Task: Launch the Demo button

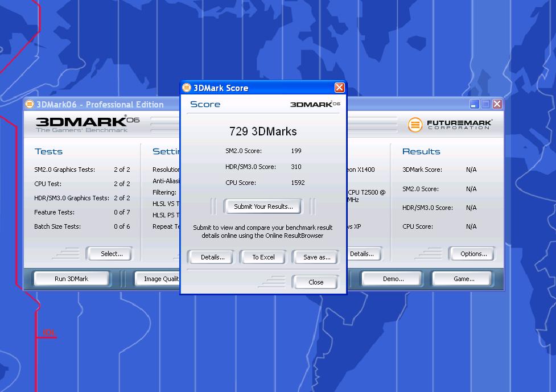Action: [393, 279]
